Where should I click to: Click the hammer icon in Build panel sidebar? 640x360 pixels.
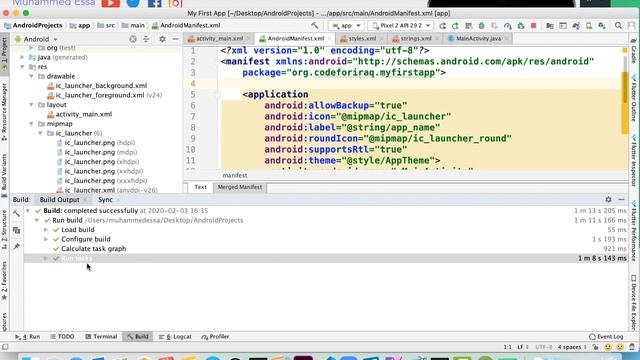tap(16, 213)
